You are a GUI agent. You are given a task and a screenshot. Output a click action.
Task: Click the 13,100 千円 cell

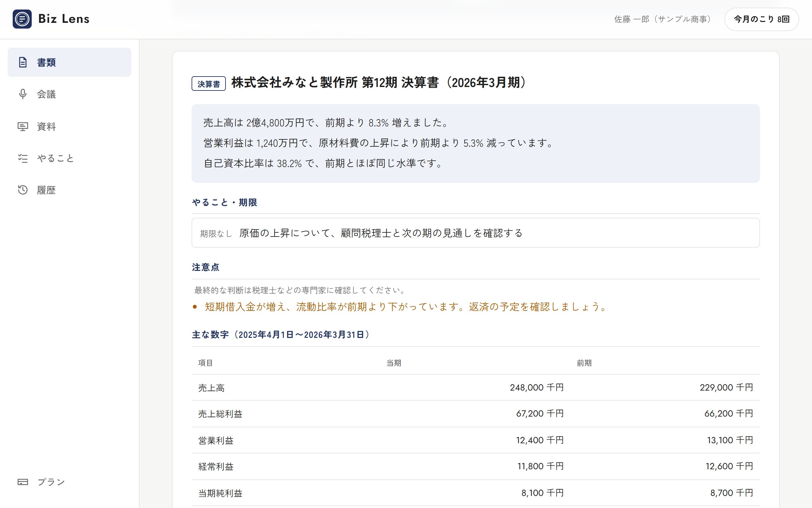[x=730, y=440]
